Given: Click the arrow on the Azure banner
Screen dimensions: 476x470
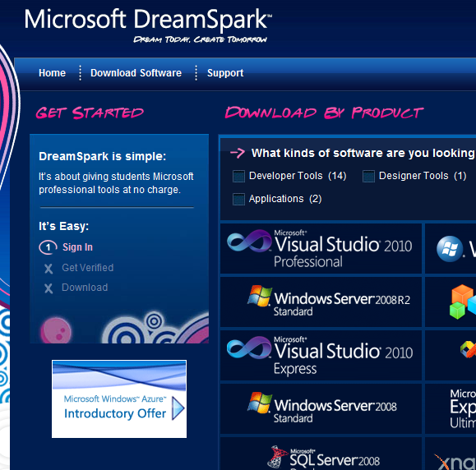Looking at the screenshot, I should pos(178,408).
